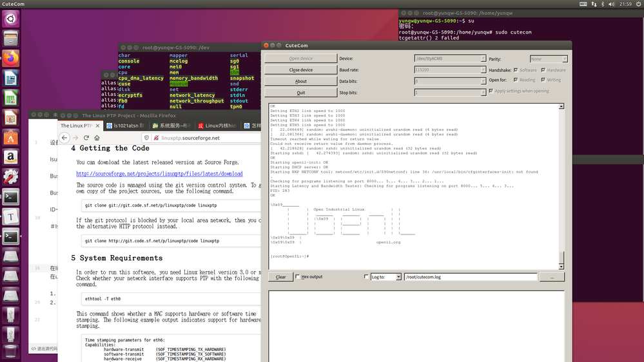Click 'ethtool -T eth0' command text

(102, 299)
